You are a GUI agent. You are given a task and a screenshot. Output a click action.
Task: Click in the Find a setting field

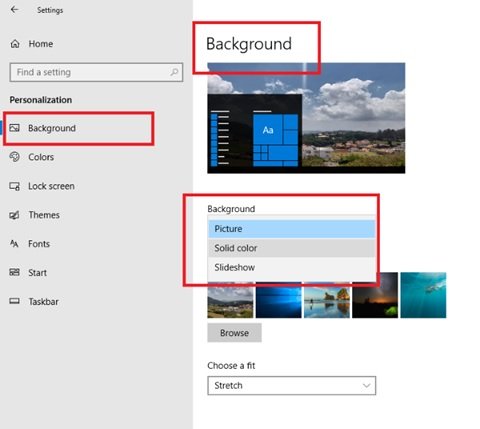tap(96, 72)
